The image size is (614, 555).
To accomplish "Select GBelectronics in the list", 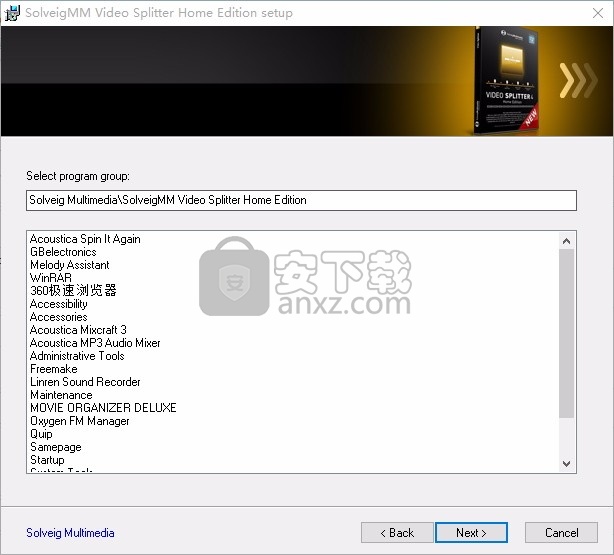I will click(x=63, y=252).
